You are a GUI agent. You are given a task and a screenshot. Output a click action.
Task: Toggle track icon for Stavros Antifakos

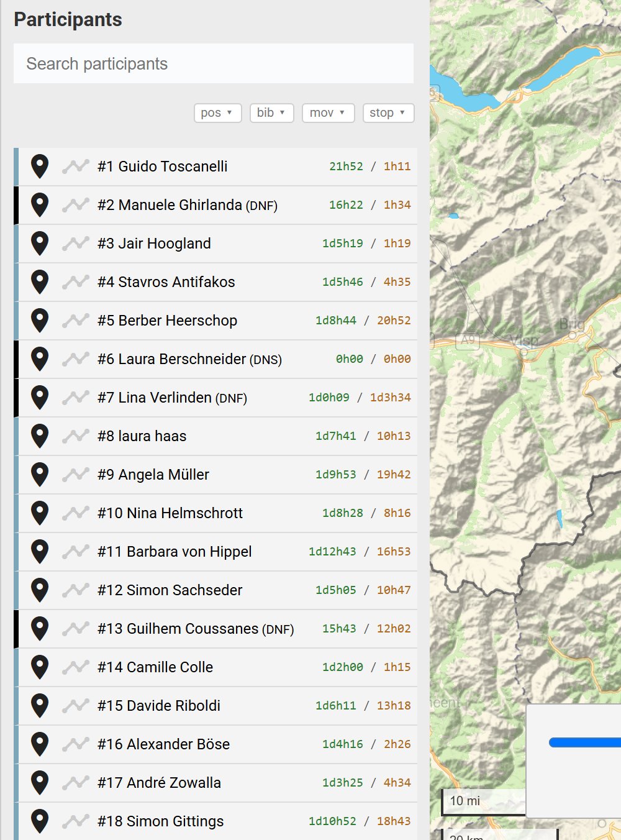[x=76, y=281]
